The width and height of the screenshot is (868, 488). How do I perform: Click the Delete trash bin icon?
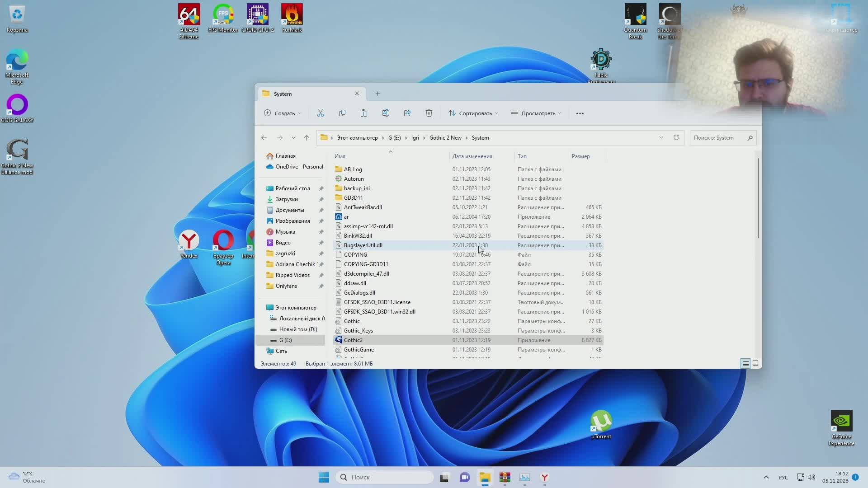tap(429, 113)
